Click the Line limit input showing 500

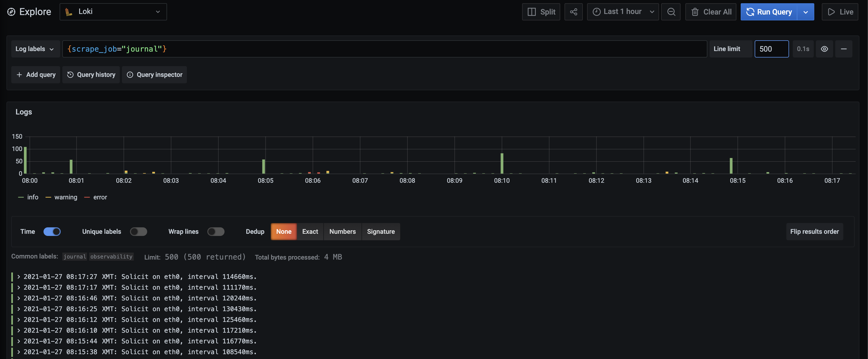(771, 49)
